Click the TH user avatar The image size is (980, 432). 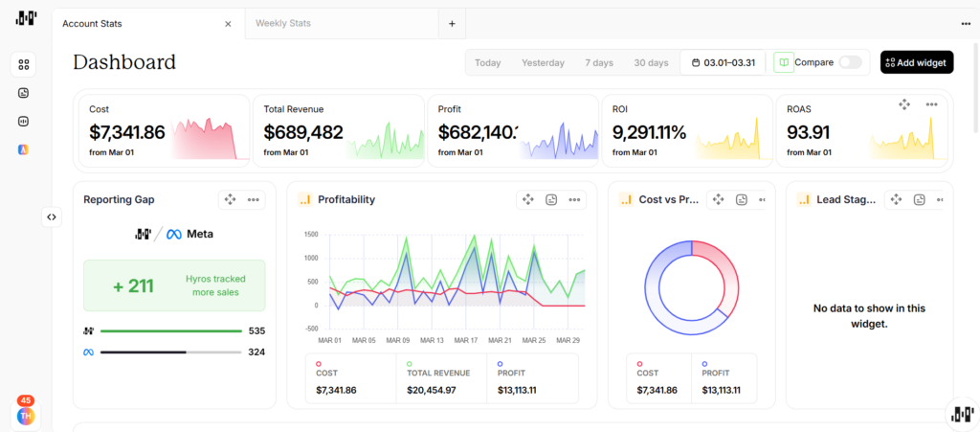(x=26, y=416)
